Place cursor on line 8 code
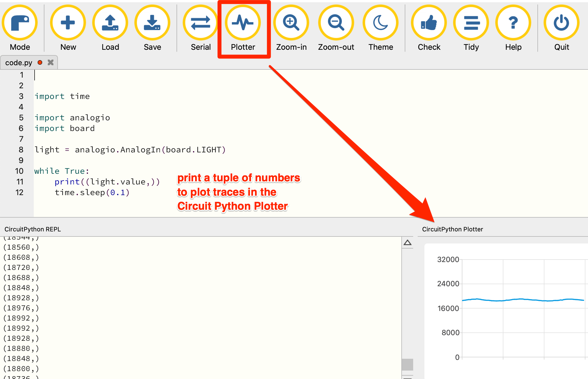 [130, 150]
